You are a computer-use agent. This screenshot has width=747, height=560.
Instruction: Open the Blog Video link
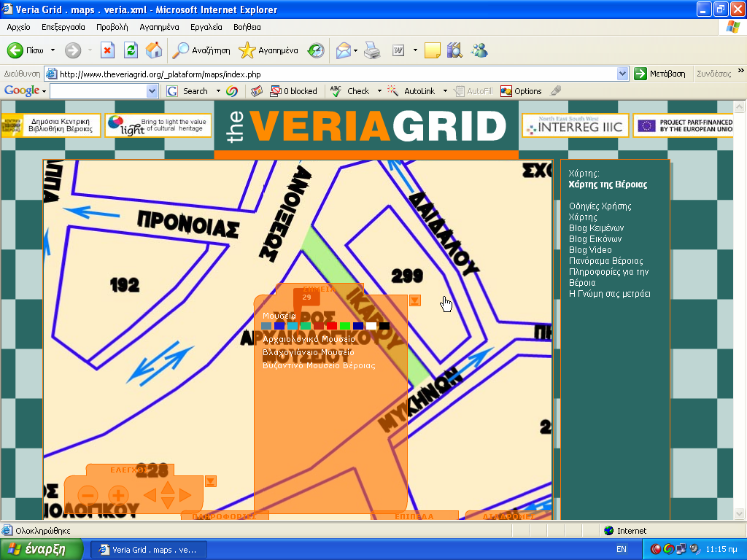pos(590,250)
